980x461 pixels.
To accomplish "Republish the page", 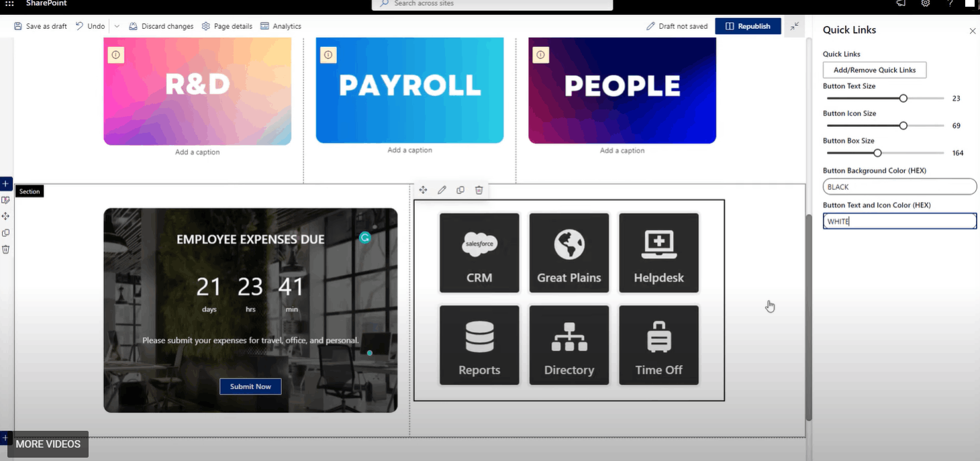I will [x=748, y=26].
